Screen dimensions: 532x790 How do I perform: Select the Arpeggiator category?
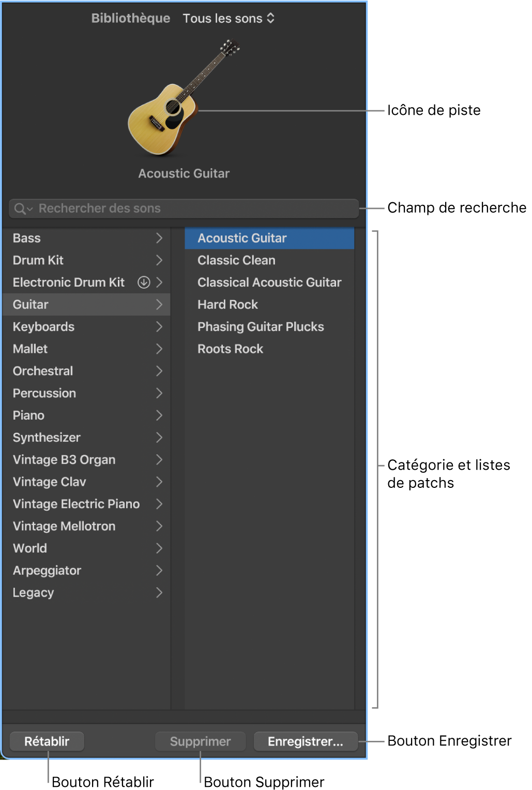tap(86, 571)
